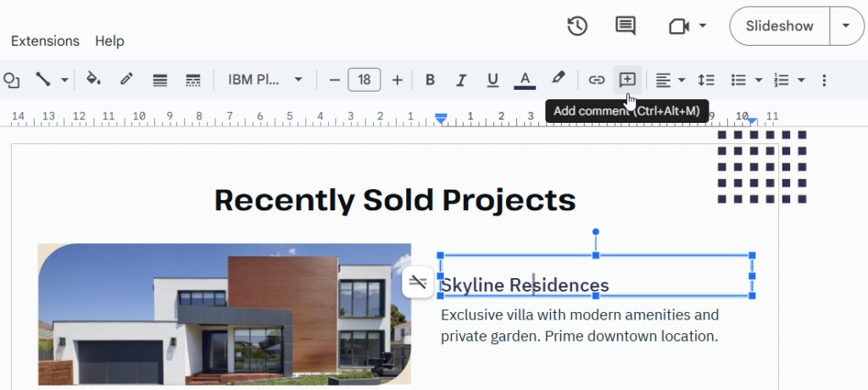Toggle underline formatting
868x390 pixels.
492,80
